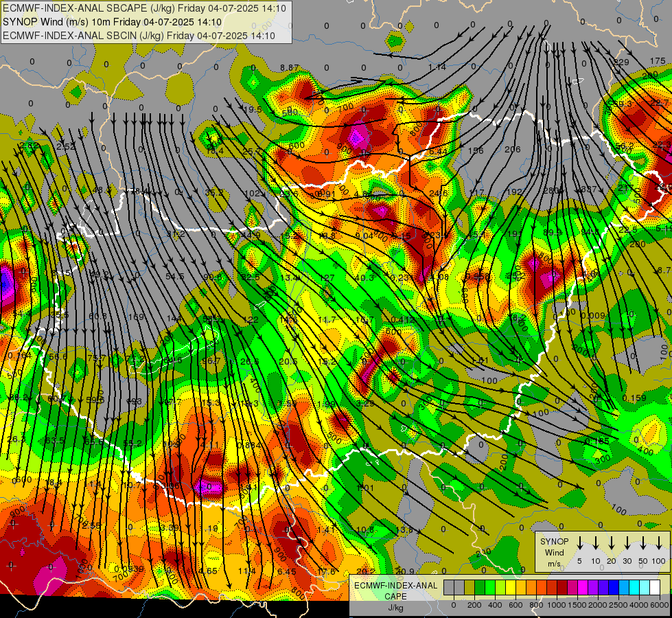Click the SBCIN title line
672x618 pixels.
coord(139,36)
